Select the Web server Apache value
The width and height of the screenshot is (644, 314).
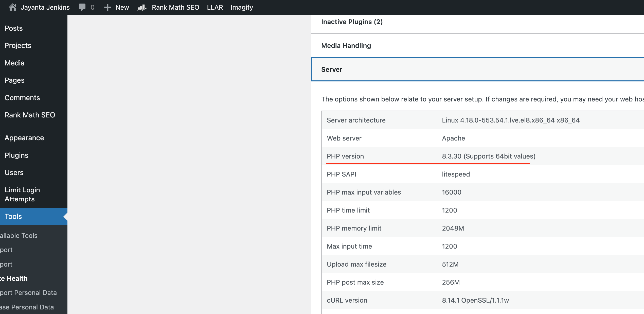[x=453, y=138]
